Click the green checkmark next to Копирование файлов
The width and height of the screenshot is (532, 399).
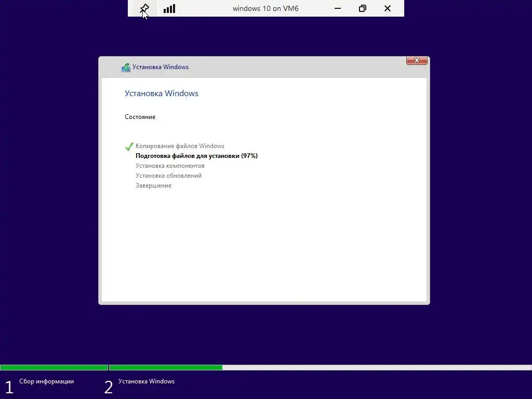click(x=129, y=146)
